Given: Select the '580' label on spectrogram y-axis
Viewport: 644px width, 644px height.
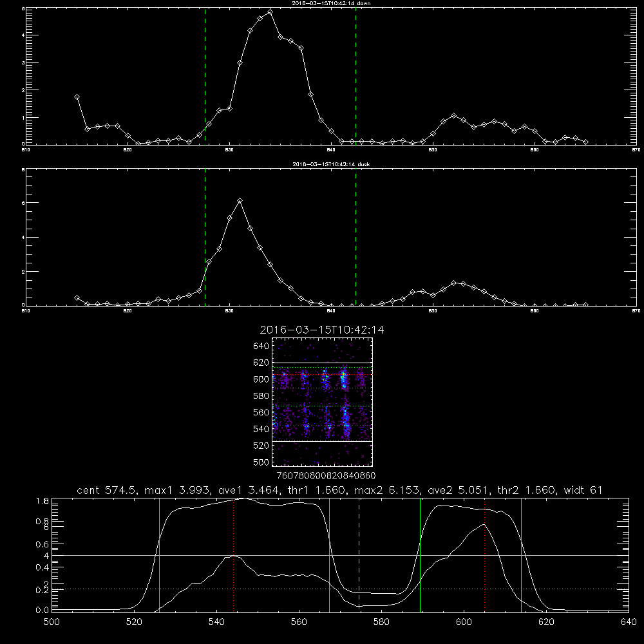Looking at the screenshot, I should pos(261,396).
